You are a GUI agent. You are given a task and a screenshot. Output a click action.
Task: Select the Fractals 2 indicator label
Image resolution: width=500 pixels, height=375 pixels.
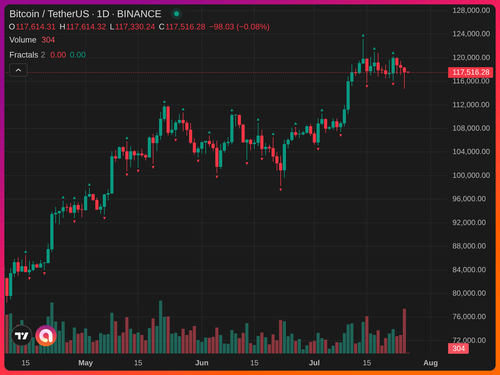(x=27, y=55)
